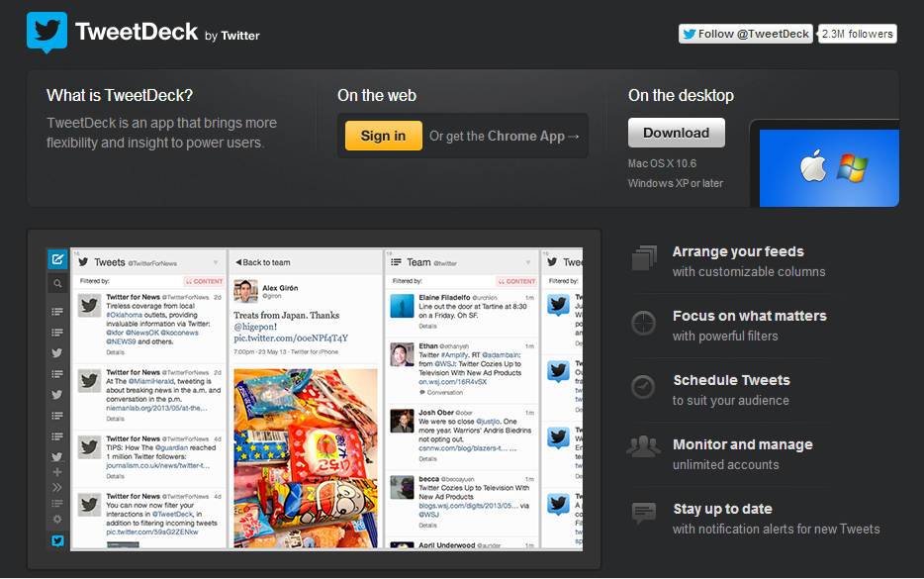The height and width of the screenshot is (579, 924).
Task: Click the @higepon mention
Action: 253,327
